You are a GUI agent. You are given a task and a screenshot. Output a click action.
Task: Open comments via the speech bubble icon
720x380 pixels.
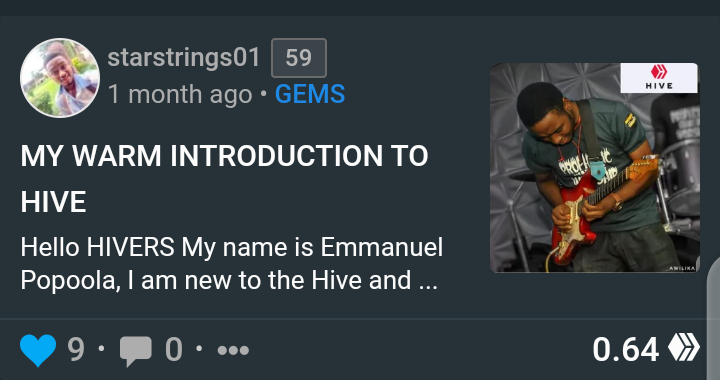click(135, 351)
